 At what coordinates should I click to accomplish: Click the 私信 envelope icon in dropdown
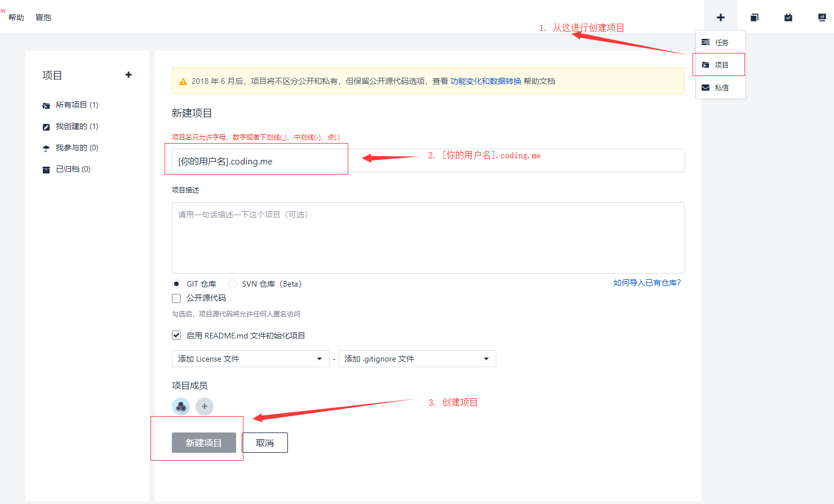(x=720, y=87)
